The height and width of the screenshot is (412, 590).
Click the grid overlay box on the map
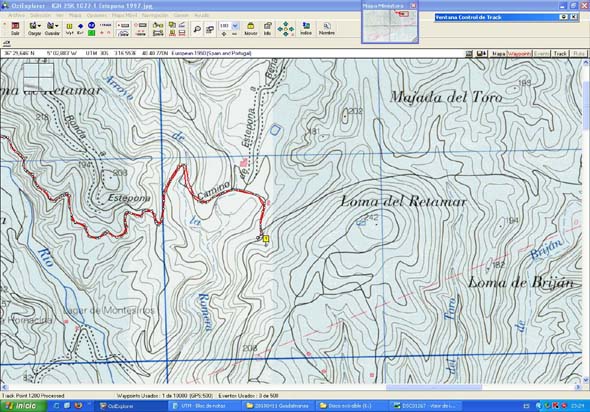[x=38, y=77]
